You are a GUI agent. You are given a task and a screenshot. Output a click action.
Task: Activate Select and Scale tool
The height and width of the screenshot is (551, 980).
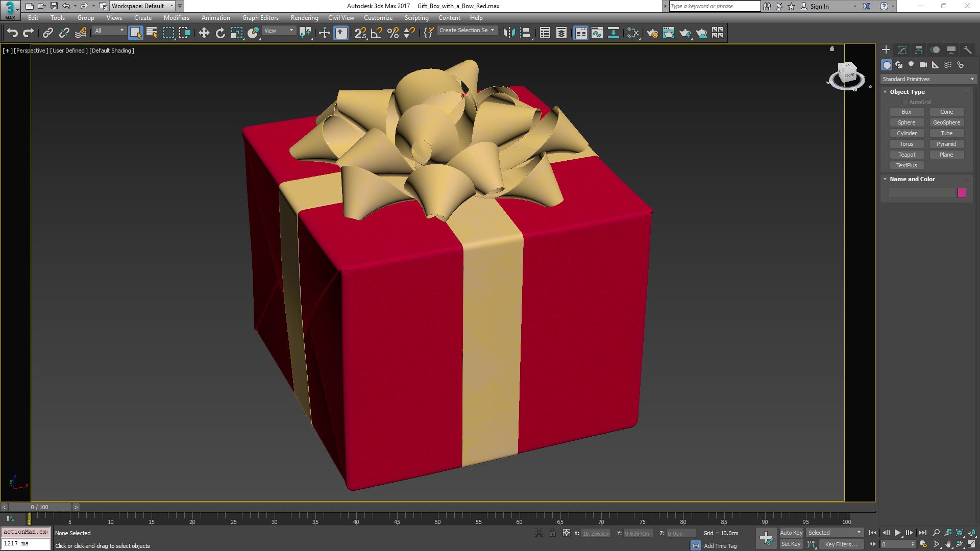point(237,33)
